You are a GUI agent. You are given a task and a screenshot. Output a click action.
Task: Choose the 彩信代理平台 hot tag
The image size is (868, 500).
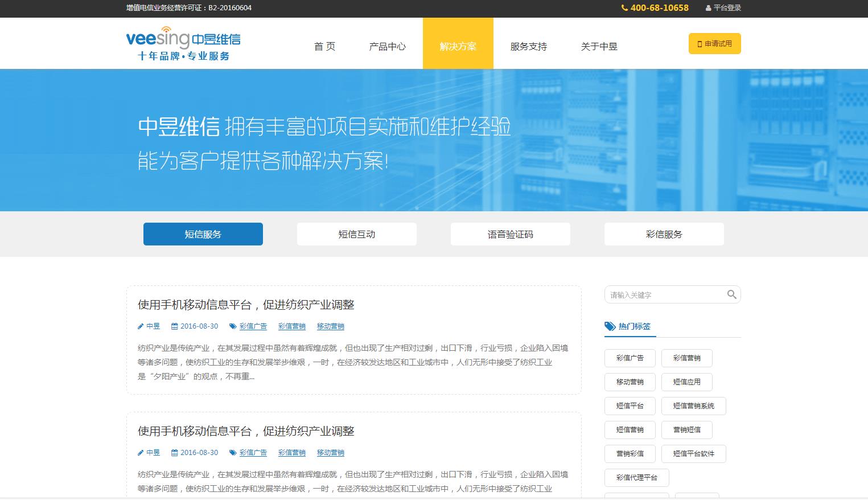pyautogui.click(x=636, y=478)
